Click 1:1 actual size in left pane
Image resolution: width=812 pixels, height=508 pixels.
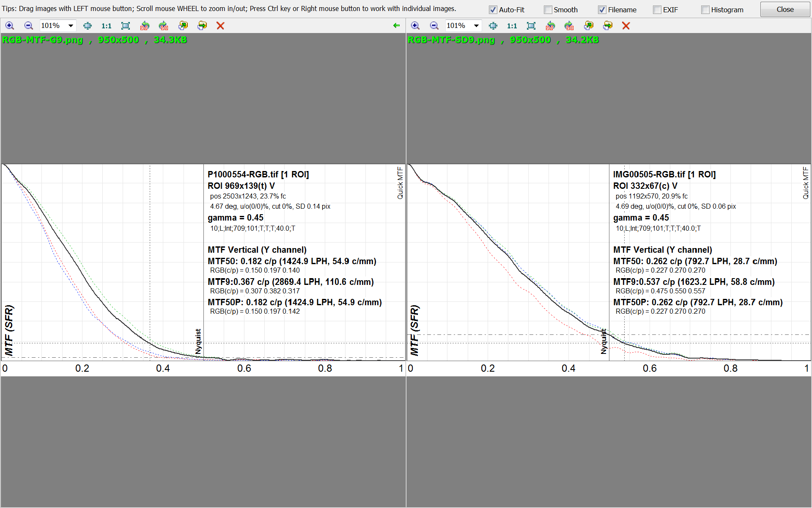point(106,26)
